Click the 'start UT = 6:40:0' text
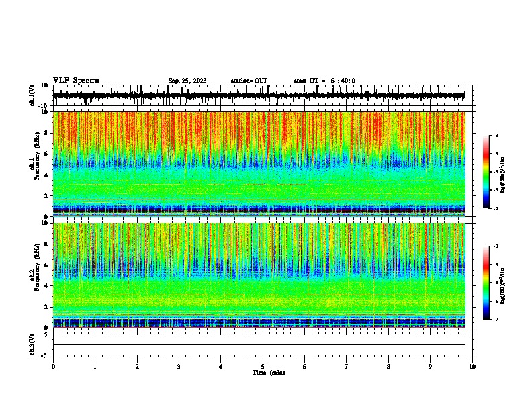Screen dimensions: 532x411 click(324, 81)
